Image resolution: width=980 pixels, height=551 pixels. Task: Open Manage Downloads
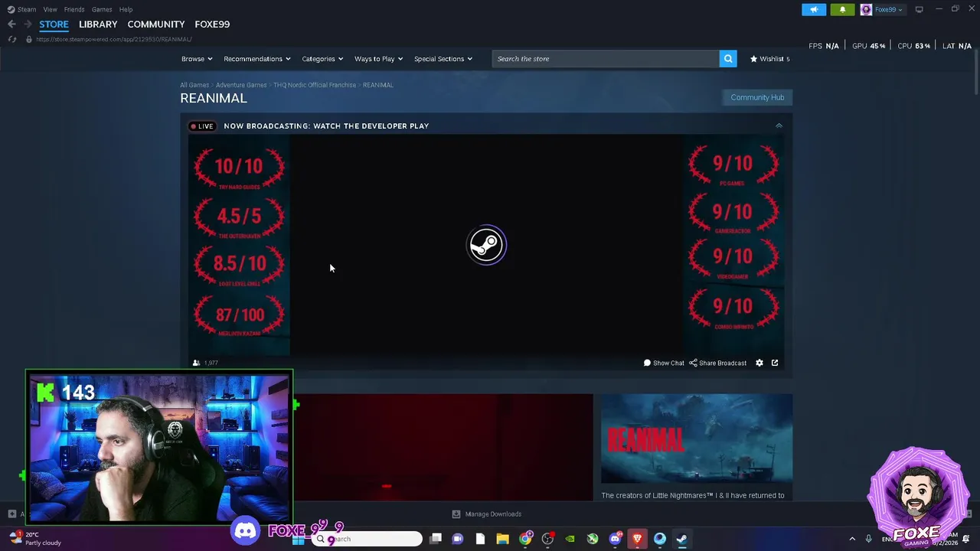click(487, 514)
